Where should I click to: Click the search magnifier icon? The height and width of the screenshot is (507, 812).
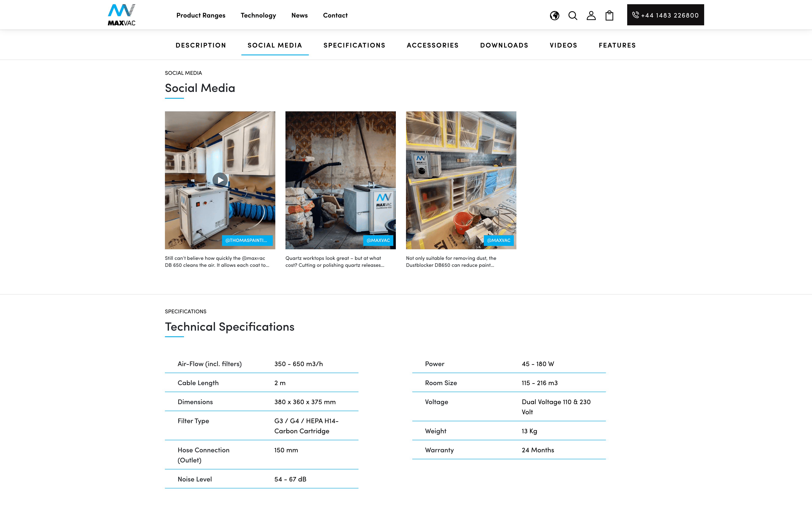(573, 15)
